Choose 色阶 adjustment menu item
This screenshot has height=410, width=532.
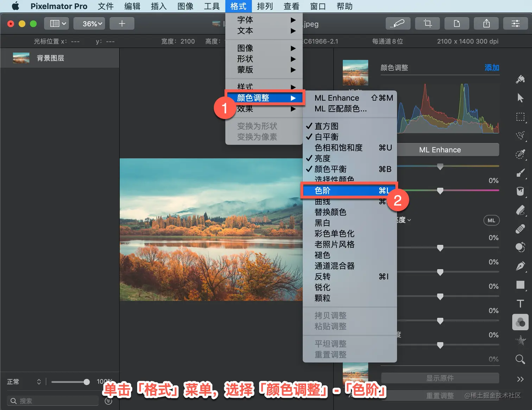(350, 191)
